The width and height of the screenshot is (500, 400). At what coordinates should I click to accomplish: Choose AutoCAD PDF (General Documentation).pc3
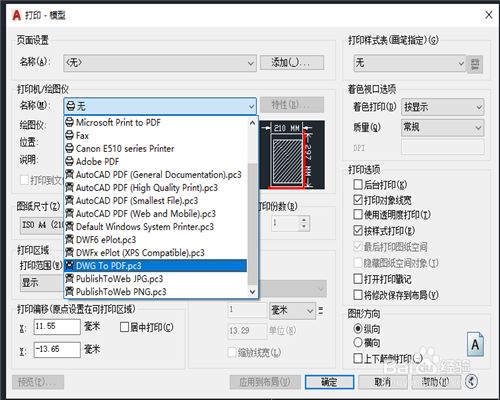[156, 174]
